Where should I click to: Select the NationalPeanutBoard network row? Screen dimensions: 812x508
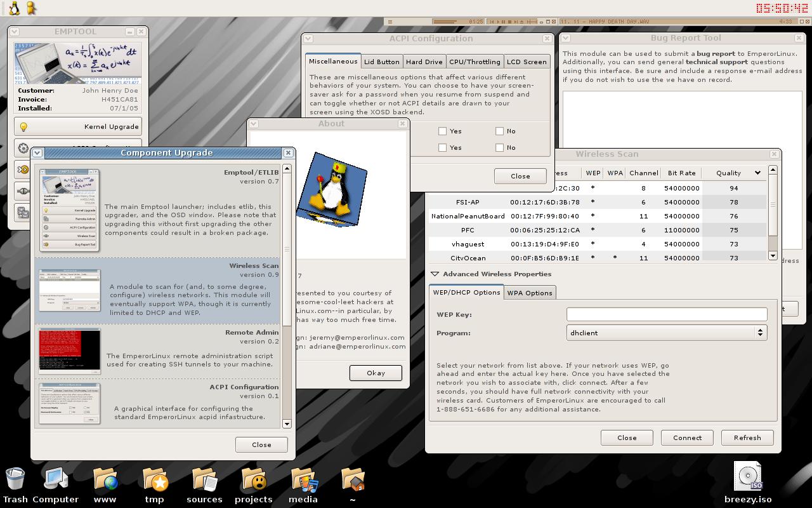coord(598,216)
